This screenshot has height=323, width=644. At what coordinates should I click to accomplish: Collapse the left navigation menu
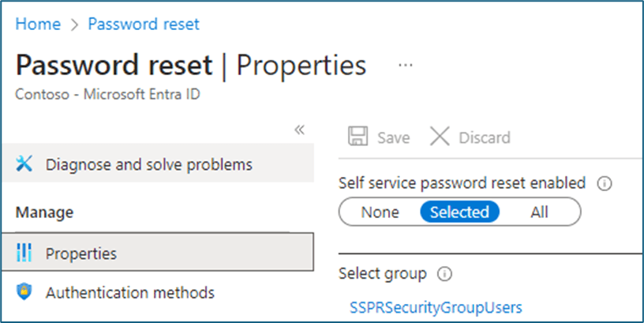(299, 130)
